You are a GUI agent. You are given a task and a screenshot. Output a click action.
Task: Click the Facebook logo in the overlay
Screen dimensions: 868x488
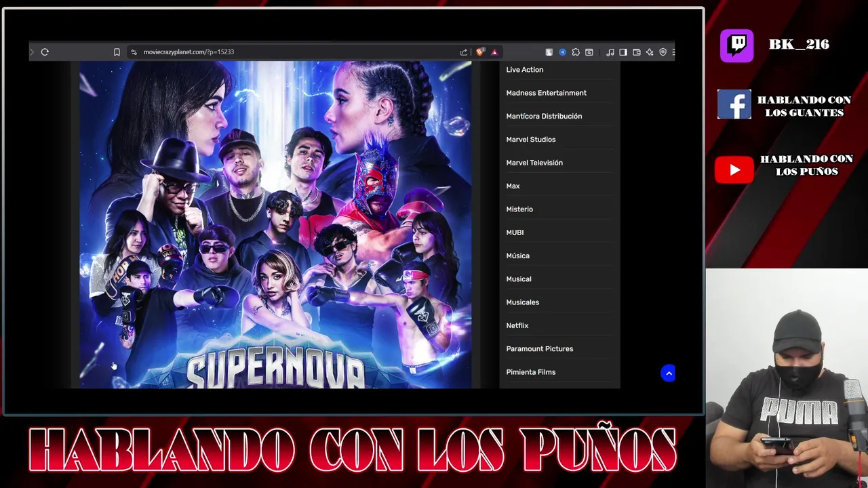(x=734, y=104)
